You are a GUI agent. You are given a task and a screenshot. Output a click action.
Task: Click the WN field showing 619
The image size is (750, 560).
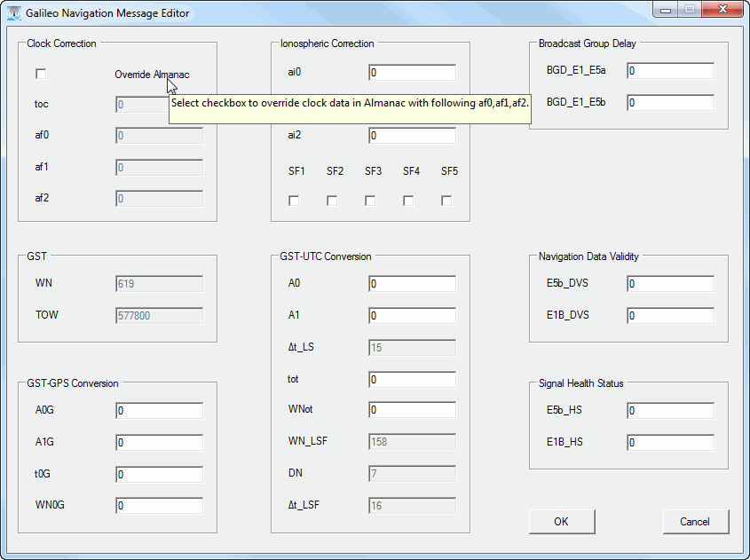pyautogui.click(x=159, y=284)
